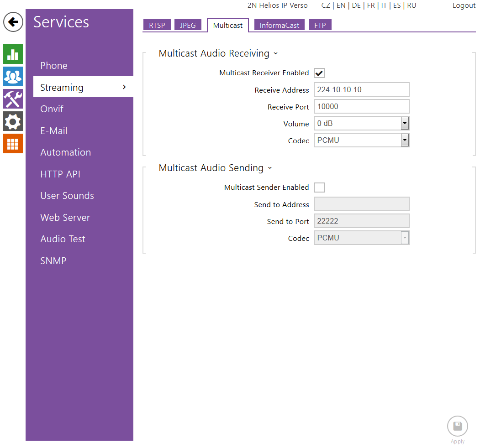This screenshot has width=480, height=448.
Task: Click the Receive Address input field
Action: [x=361, y=90]
